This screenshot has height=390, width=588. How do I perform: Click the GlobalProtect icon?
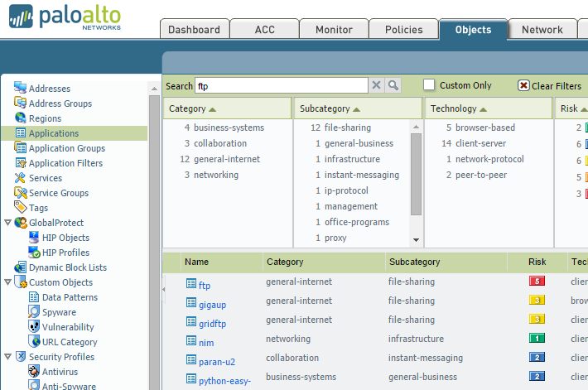pos(21,223)
